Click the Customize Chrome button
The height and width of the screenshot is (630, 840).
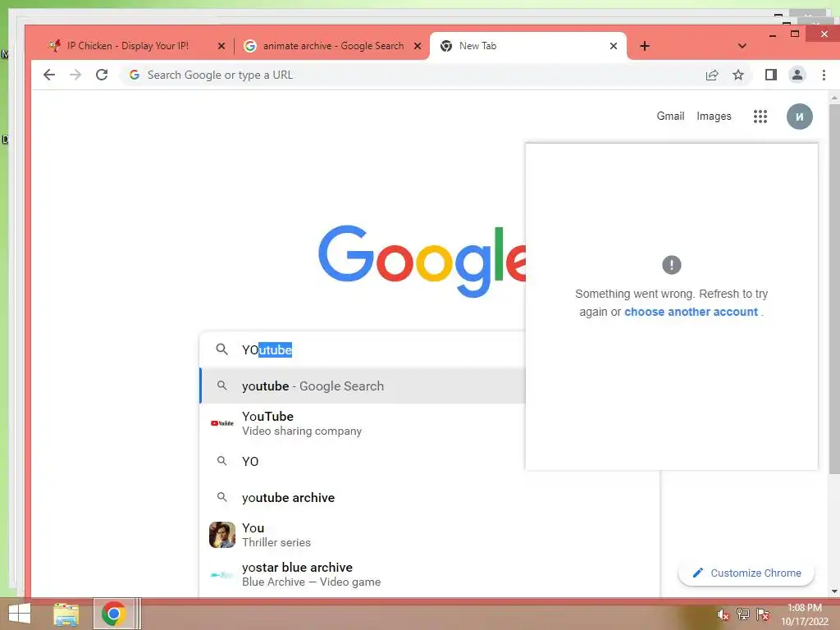coord(746,573)
